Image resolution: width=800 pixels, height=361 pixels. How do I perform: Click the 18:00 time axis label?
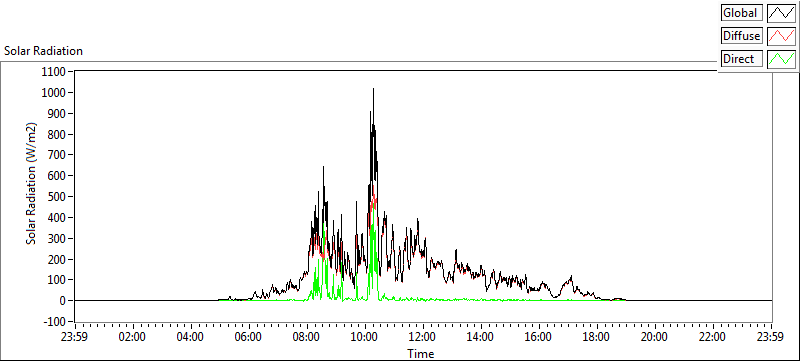click(597, 337)
